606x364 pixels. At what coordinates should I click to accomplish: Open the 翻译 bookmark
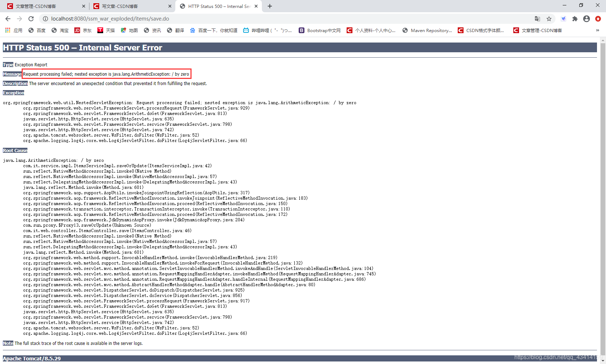click(x=176, y=31)
